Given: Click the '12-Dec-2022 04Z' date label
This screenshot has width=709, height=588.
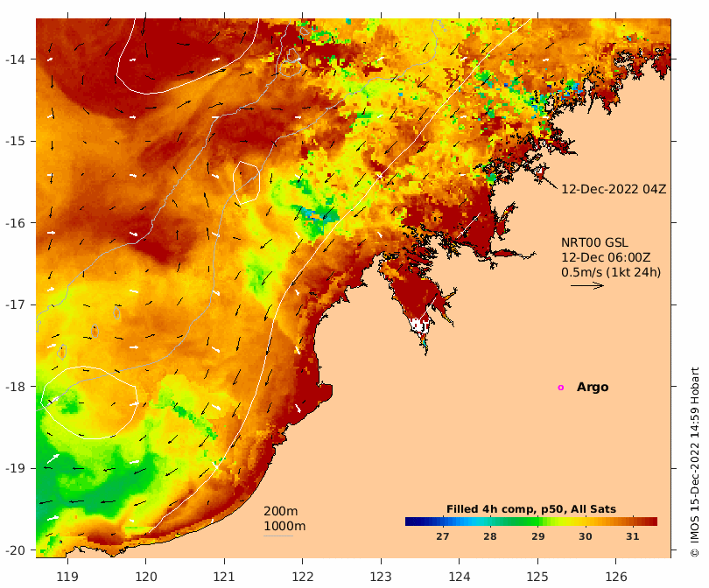Looking at the screenshot, I should click(614, 189).
